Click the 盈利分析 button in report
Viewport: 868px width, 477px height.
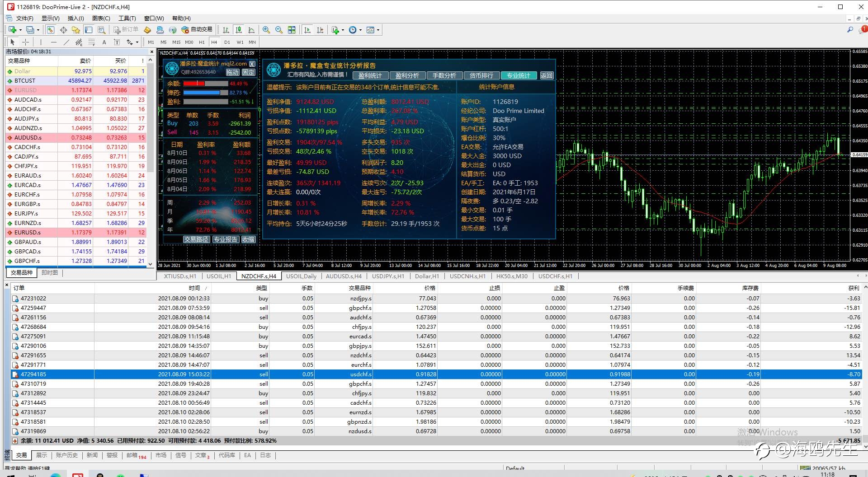407,75
